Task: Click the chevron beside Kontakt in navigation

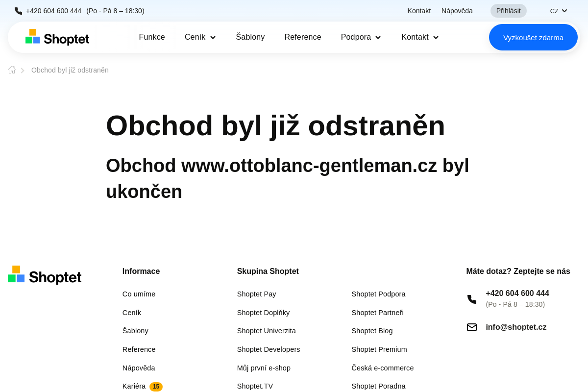Action: point(436,37)
